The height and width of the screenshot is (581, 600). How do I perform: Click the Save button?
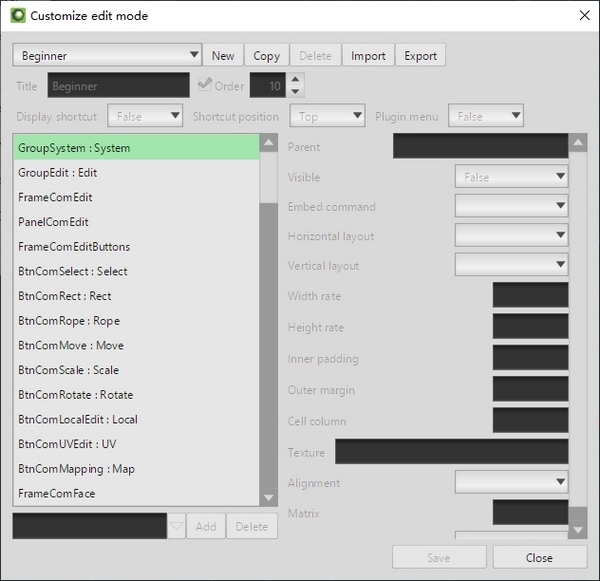tap(439, 557)
